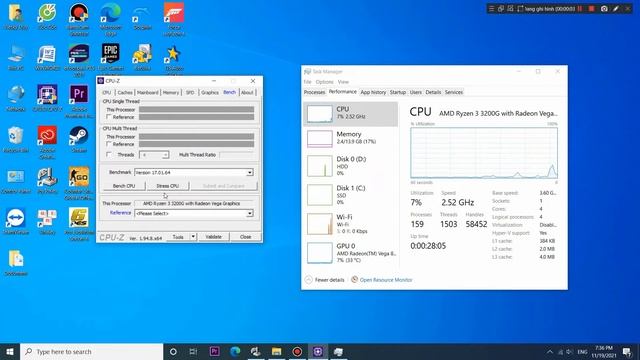This screenshot has width=640, height=360.
Task: Go to the Memory tab in CPU-Z
Action: (x=171, y=93)
